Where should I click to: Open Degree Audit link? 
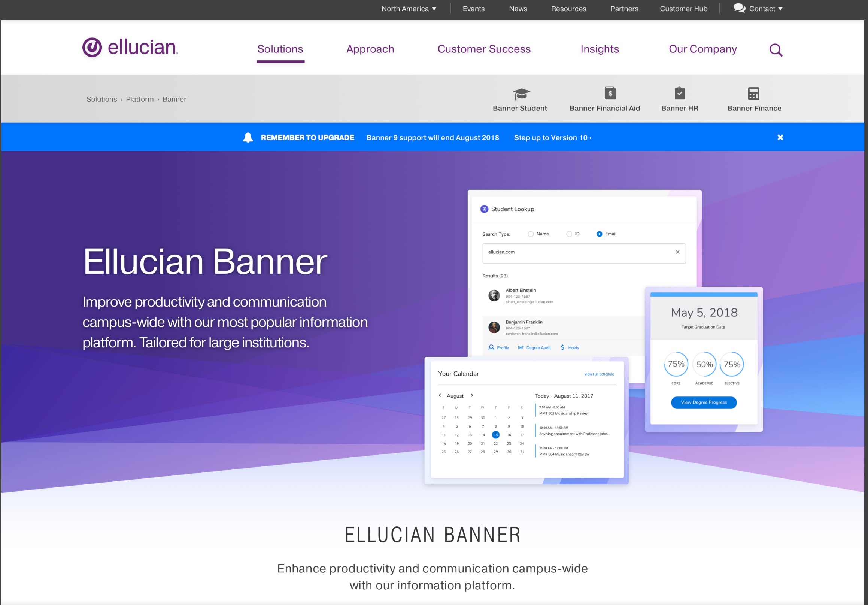[x=534, y=348]
